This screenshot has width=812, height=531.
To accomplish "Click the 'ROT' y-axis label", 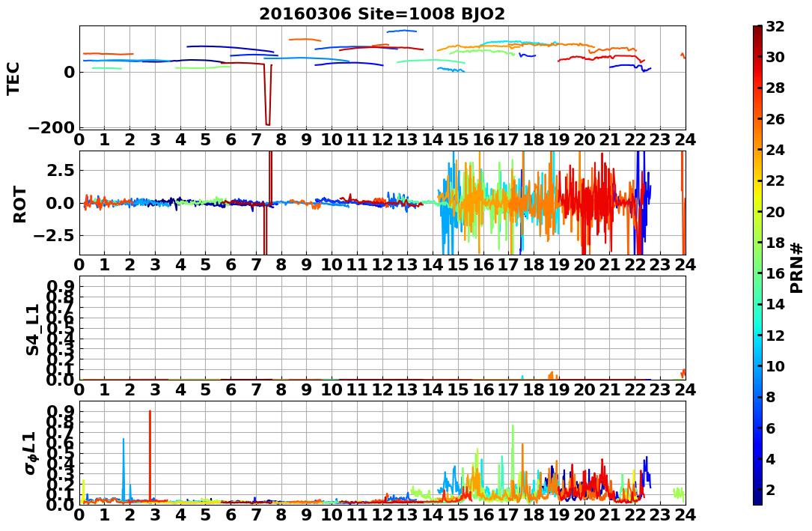I will (19, 204).
